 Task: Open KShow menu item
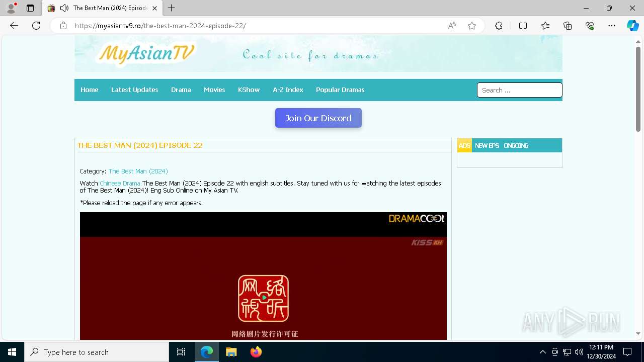(249, 89)
